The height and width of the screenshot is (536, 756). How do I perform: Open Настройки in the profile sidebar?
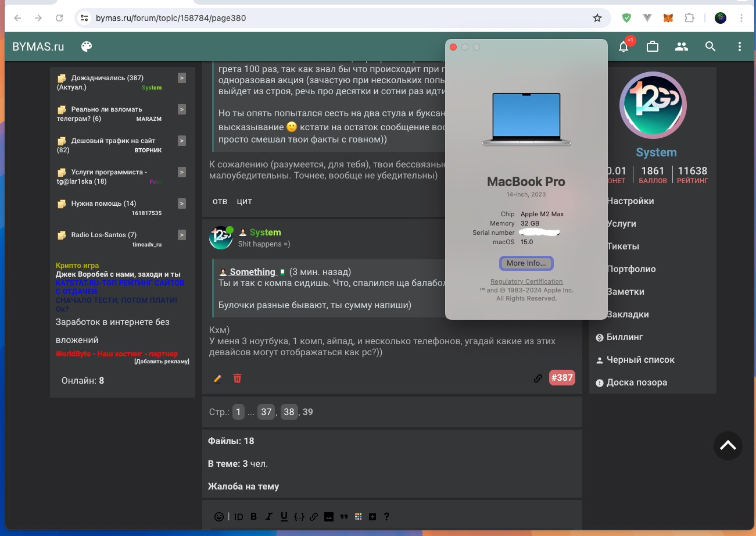[630, 201]
